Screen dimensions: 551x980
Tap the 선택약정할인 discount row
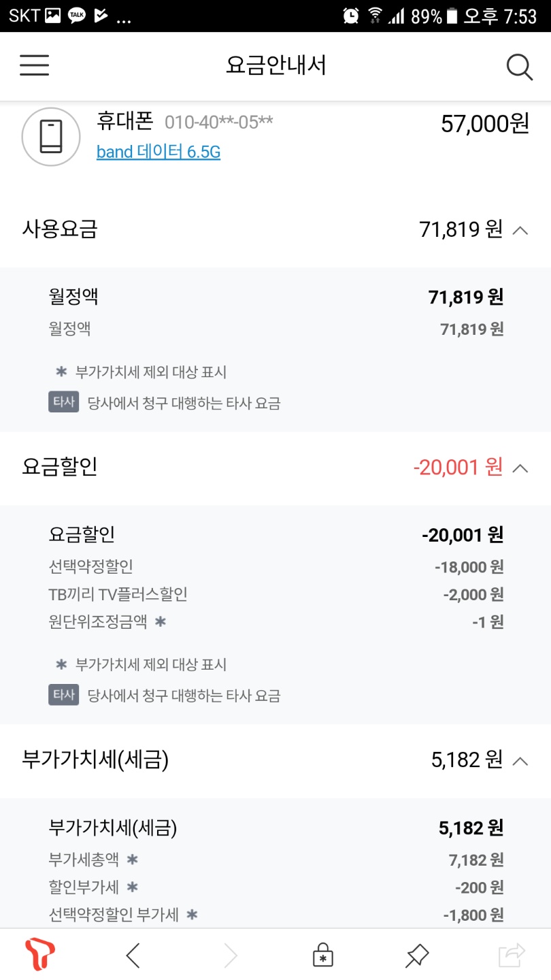coord(91,566)
